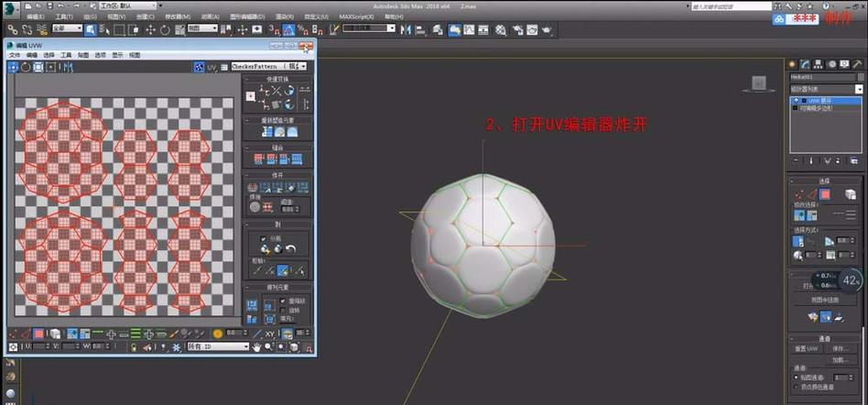This screenshot has width=868, height=405.
Task: Click the 重置 UVW button
Action: pos(807,349)
